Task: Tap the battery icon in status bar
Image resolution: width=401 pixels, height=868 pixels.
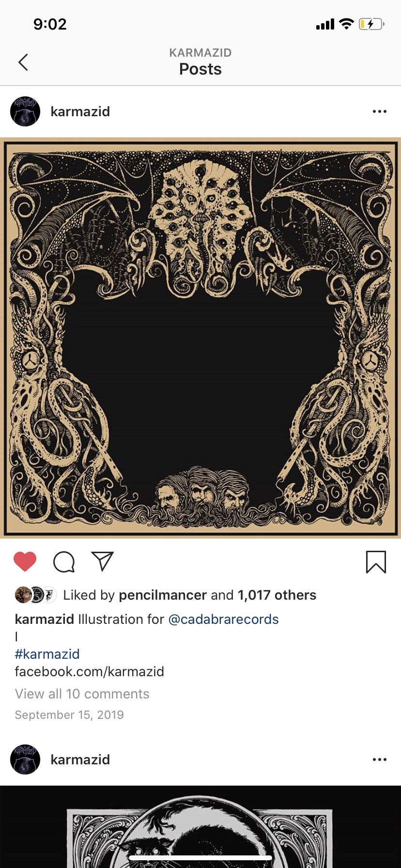Action: [x=371, y=24]
